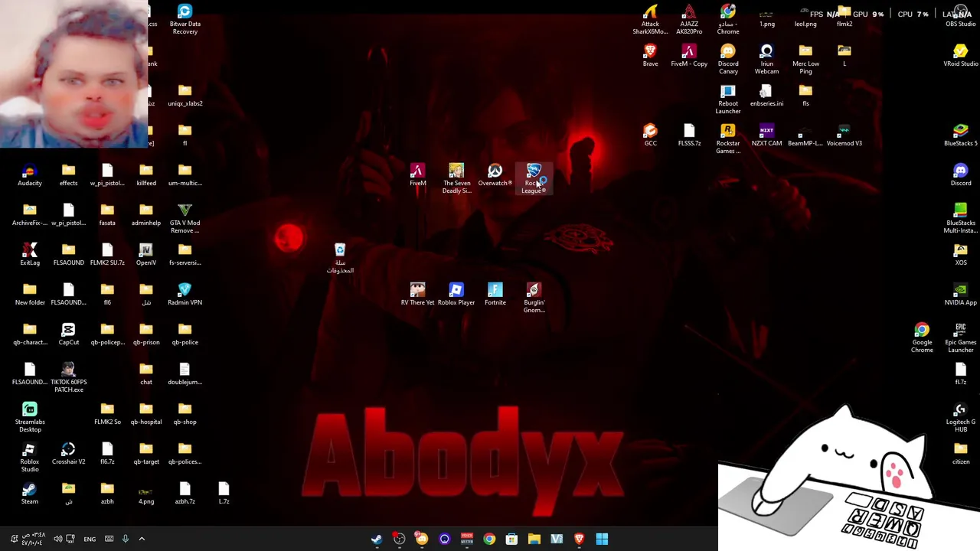Click the microphone tray icon

(x=126, y=539)
